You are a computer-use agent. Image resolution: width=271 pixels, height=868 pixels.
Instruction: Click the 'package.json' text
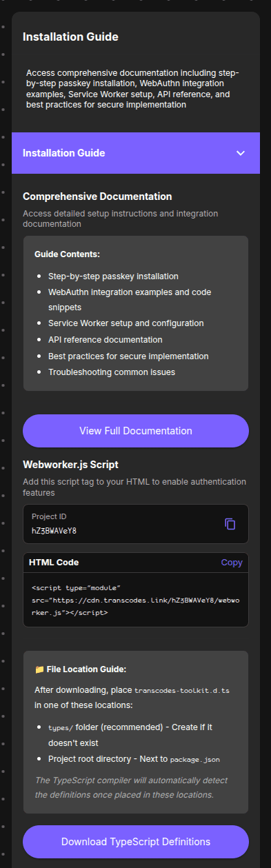[194, 759]
